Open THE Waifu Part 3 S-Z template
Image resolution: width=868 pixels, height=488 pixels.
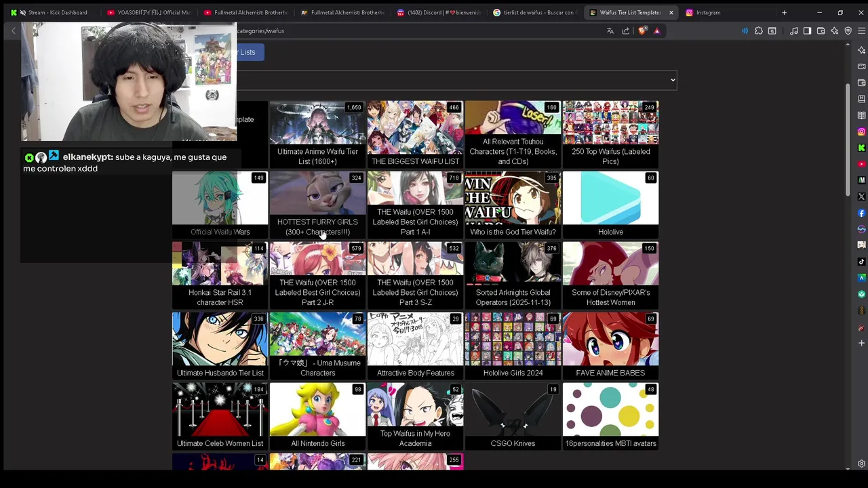[x=415, y=275]
